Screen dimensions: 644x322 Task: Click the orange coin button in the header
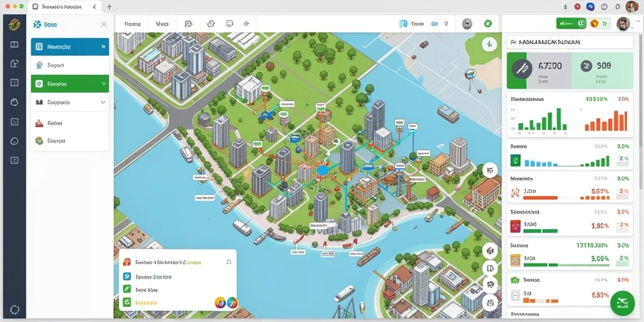tap(594, 23)
